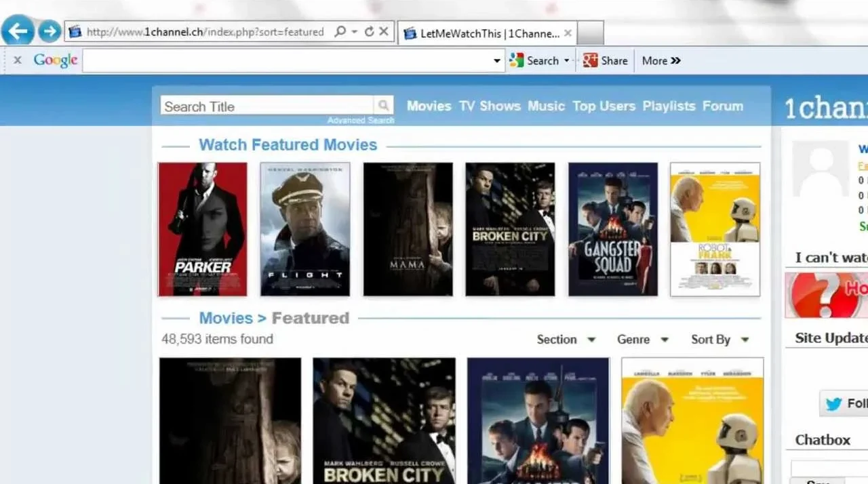Click the site favicon in the browser tab
Screen dimensions: 868x484
point(411,32)
